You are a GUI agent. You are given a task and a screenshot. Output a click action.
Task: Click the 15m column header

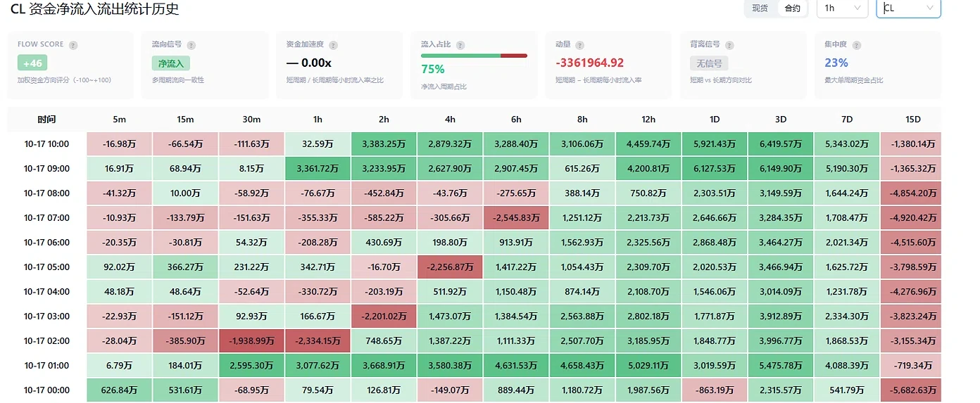[x=185, y=120]
